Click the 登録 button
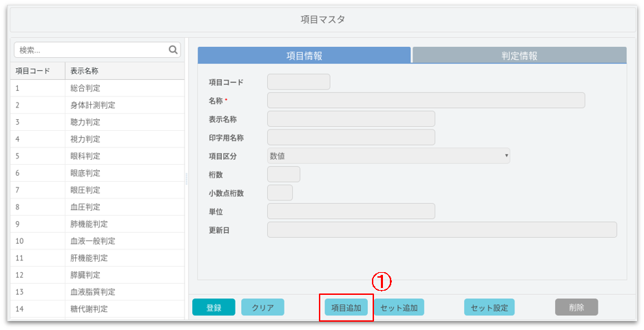Image resolution: width=644 pixels, height=330 pixels. (214, 307)
